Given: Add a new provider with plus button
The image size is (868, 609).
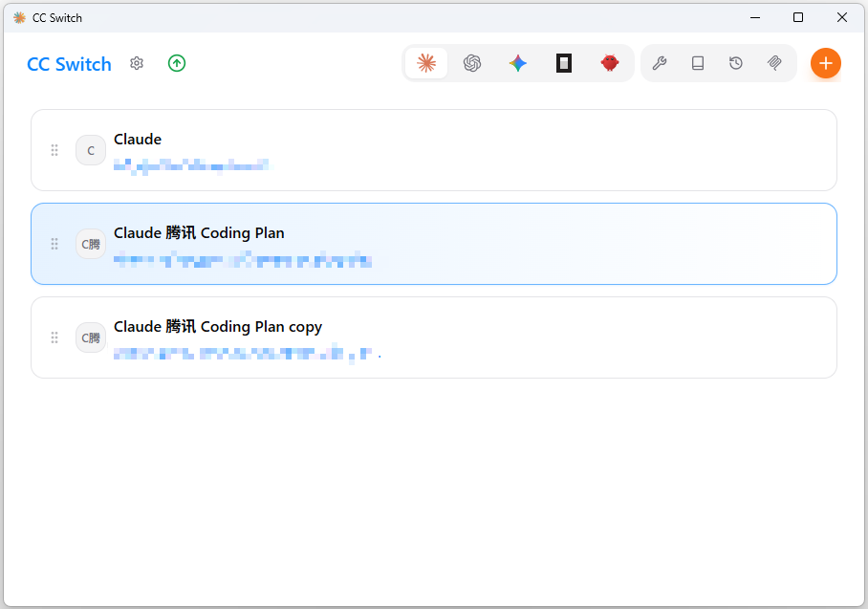Looking at the screenshot, I should 826,63.
